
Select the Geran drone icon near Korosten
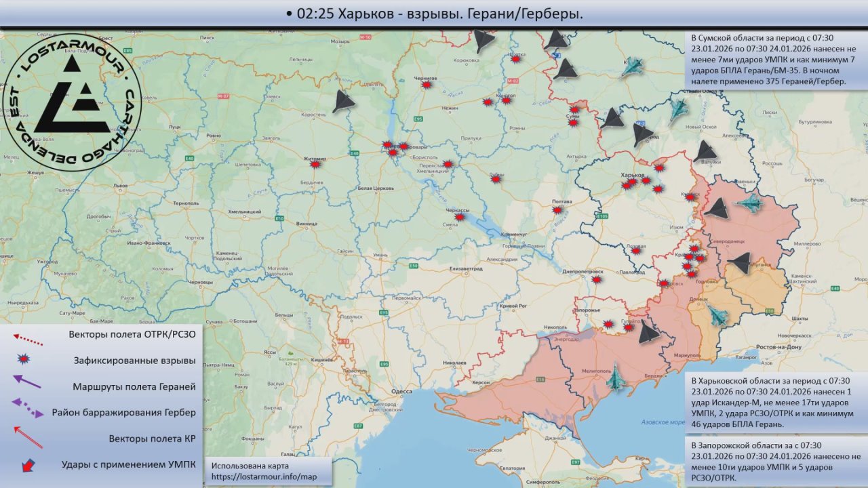click(x=343, y=103)
